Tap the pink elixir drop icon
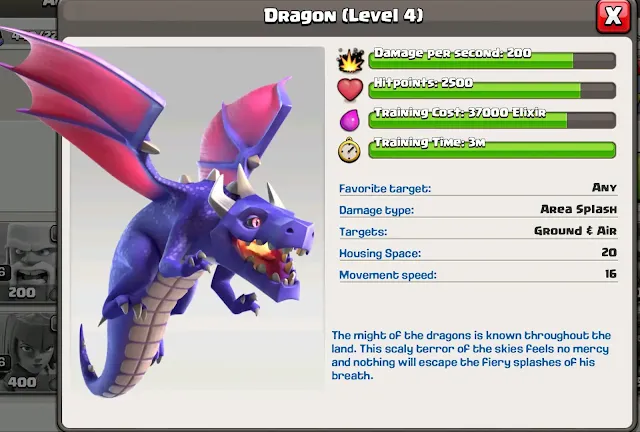This screenshot has width=640, height=432. click(350, 120)
